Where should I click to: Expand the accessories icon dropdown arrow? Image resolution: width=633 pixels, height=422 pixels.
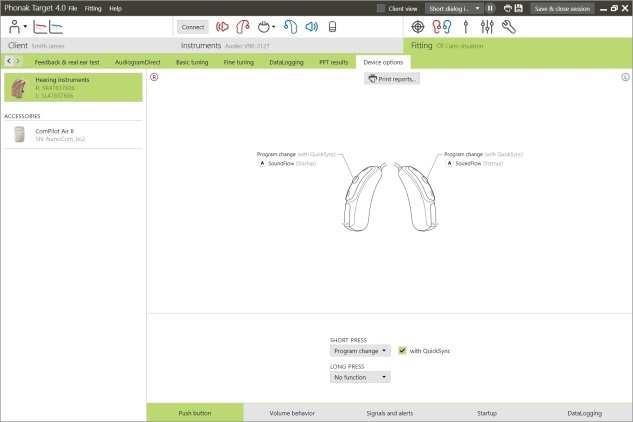click(273, 27)
